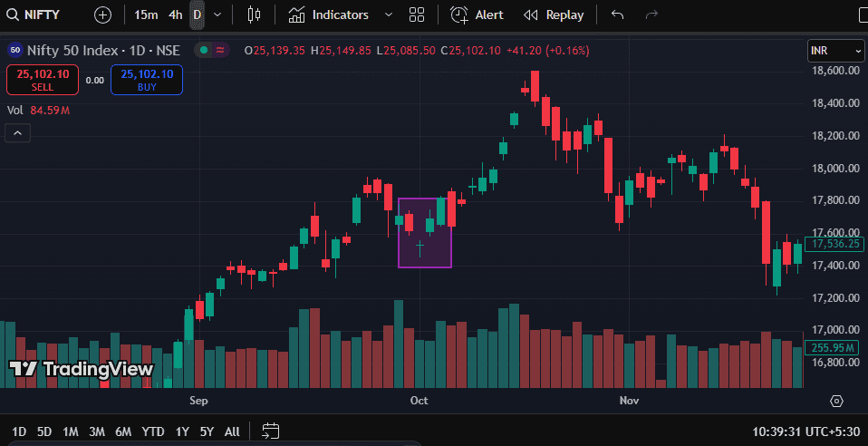This screenshot has width=868, height=446.
Task: Select the 3M date range
Action: point(97,431)
